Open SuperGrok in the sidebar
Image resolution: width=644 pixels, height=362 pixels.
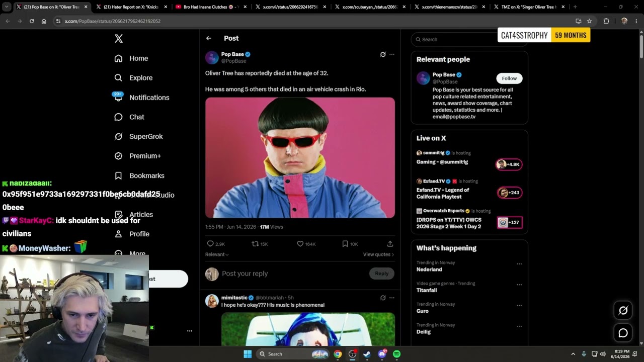[x=138, y=137]
